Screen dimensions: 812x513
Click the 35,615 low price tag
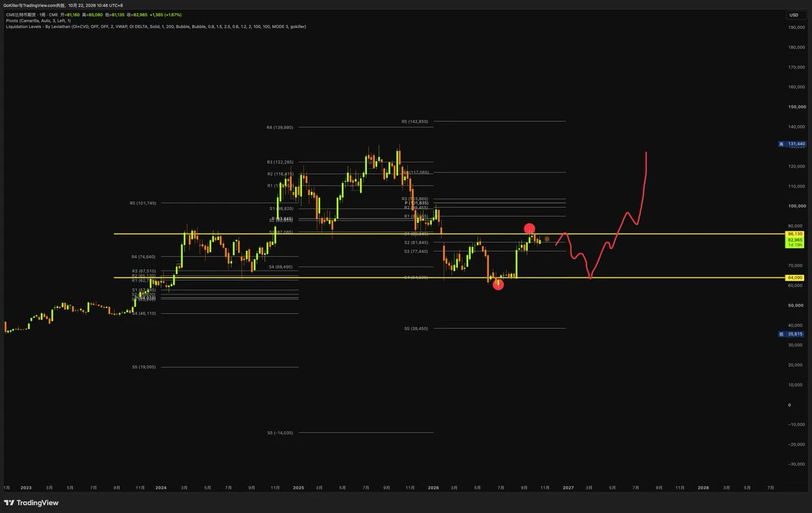pyautogui.click(x=792, y=334)
